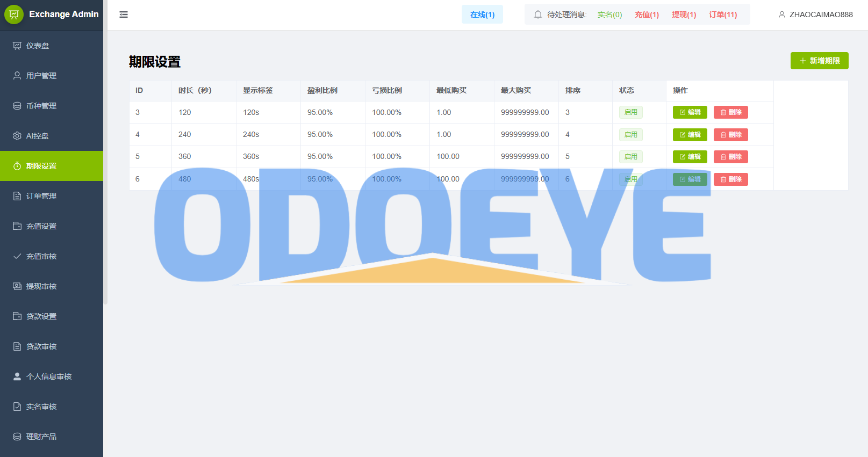Delete the 240 second period row
868x457 pixels.
[x=730, y=135]
